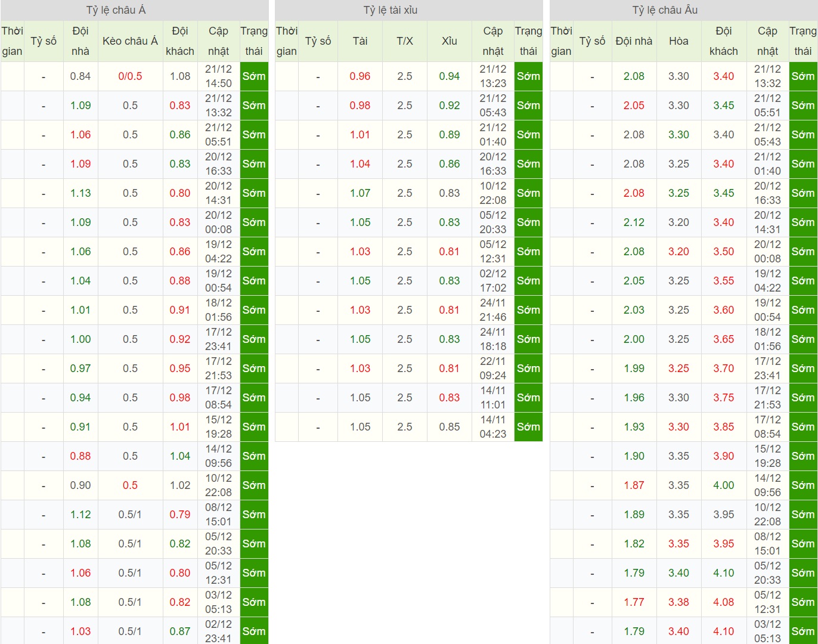
Task: Click home odds '2.03' in the châu Âu table
Action: point(634,310)
